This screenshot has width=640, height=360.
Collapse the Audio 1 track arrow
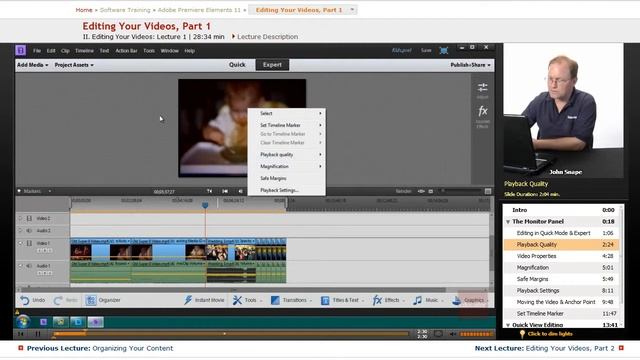coord(20,266)
